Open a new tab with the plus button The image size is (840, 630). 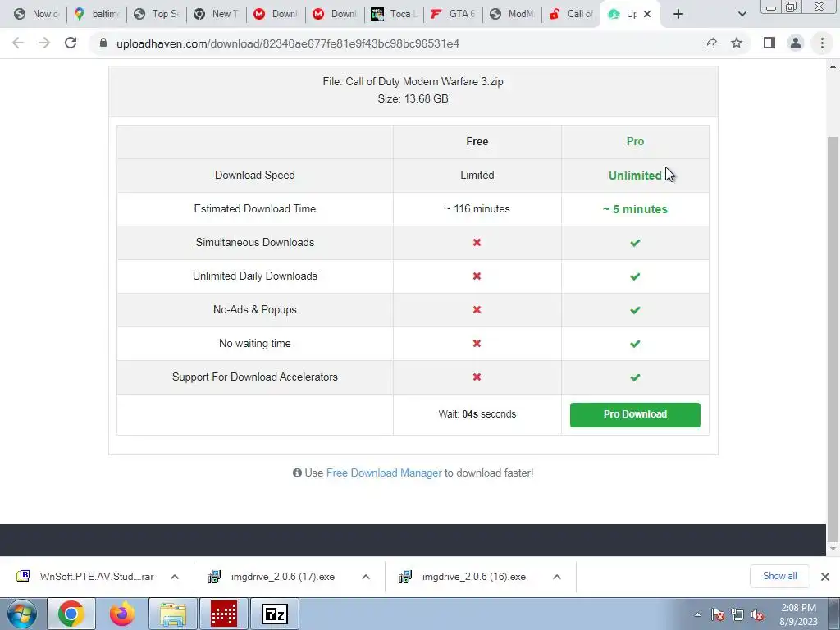(x=678, y=14)
